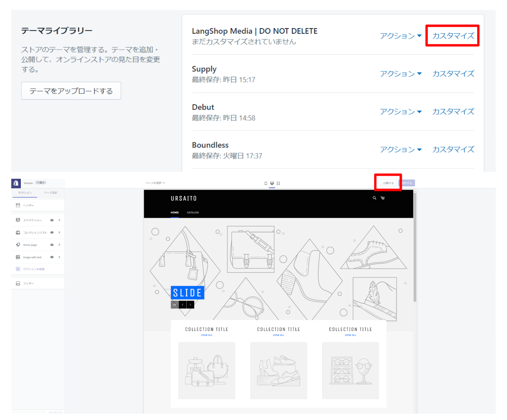Click セクションを追加 link
Viewport: 507px width, 420px height.
click(x=34, y=269)
